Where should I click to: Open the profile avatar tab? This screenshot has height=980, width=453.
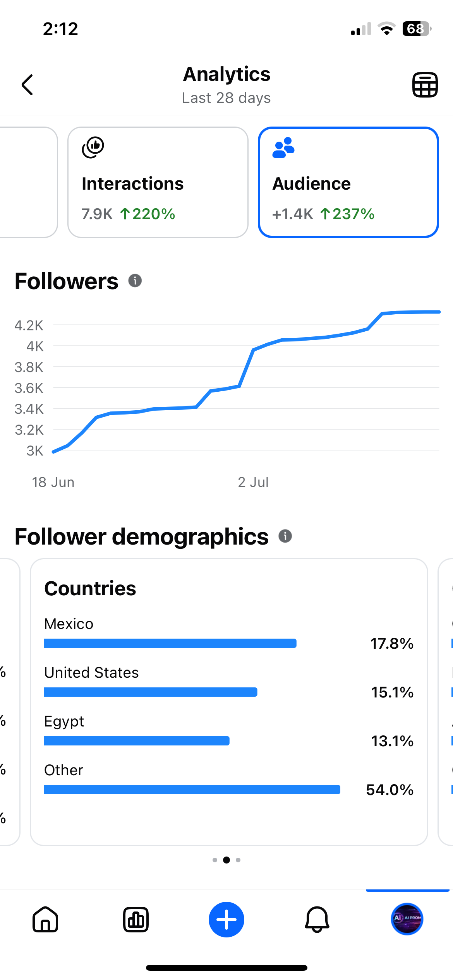click(407, 918)
